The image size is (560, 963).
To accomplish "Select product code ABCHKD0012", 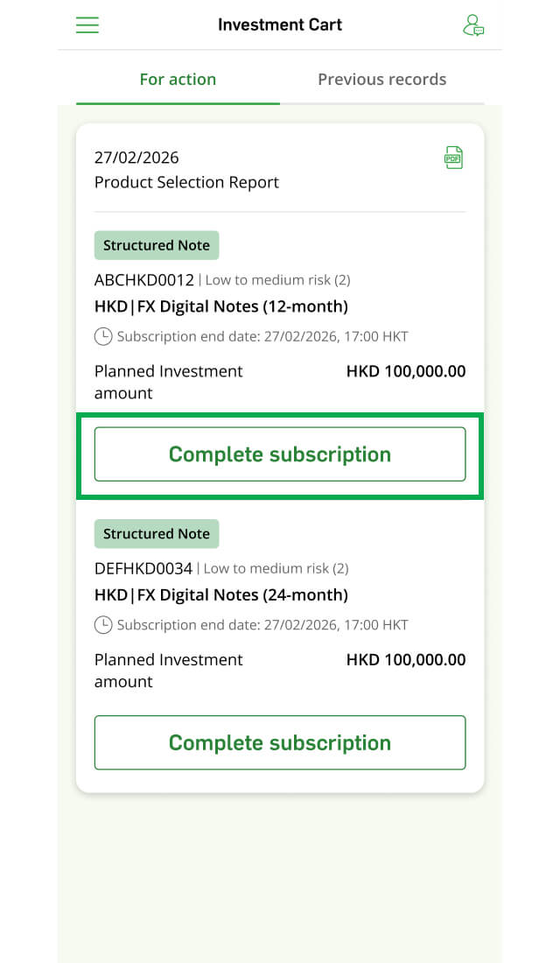I will (144, 280).
